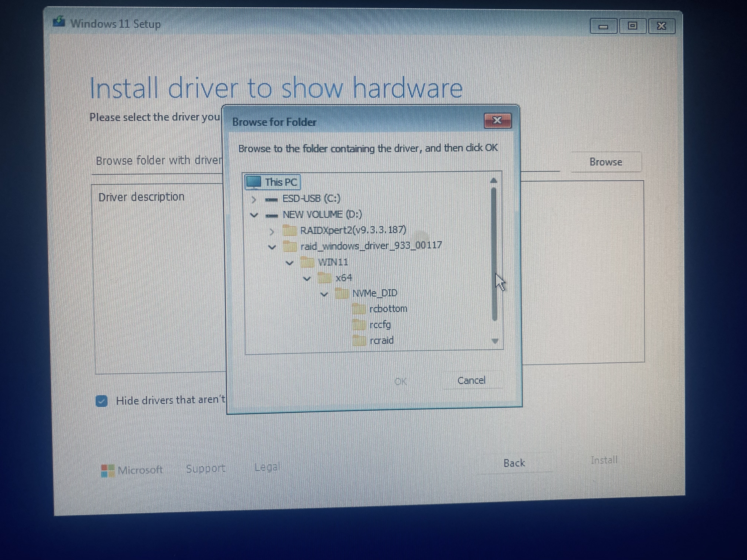Minimize the Windows 11 Setup window
This screenshot has width=747, height=560.
point(603,26)
